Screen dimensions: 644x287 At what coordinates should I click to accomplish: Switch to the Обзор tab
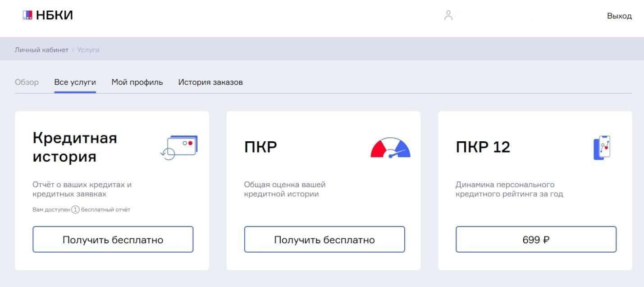[x=27, y=82]
